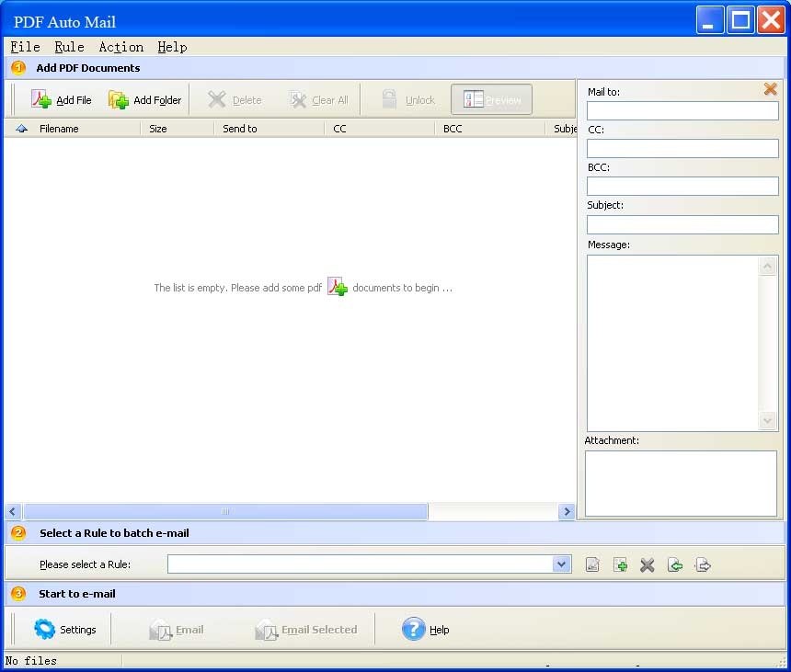
Task: Click the export rule icon
Action: (703, 564)
